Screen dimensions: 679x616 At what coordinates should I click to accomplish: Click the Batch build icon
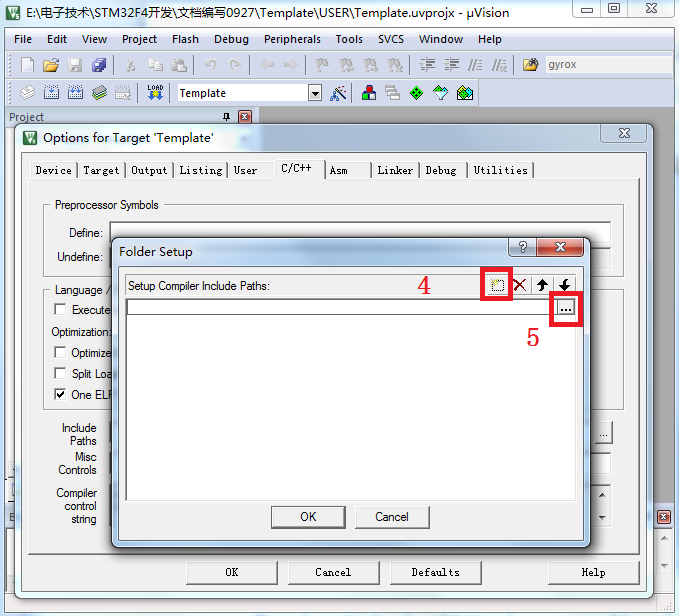99,93
